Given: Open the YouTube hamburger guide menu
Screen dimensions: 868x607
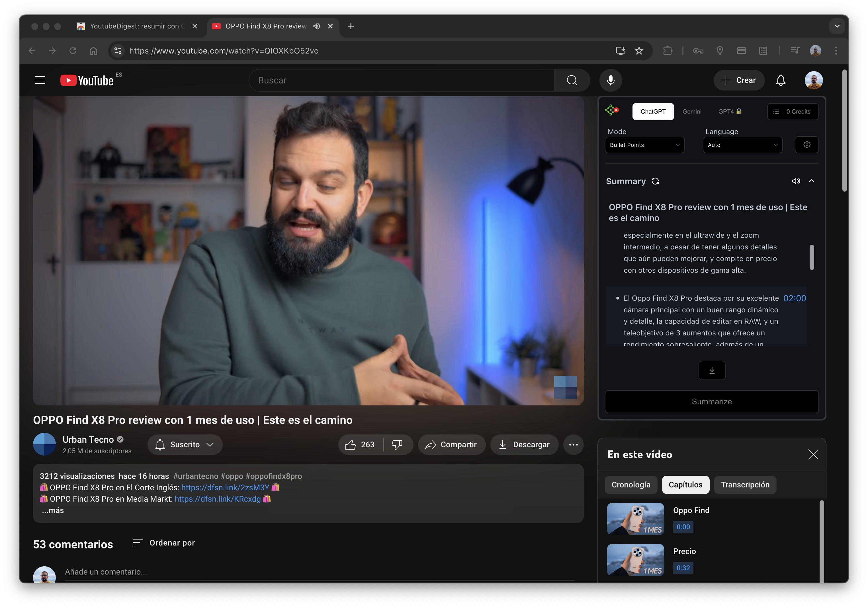Looking at the screenshot, I should coord(40,80).
